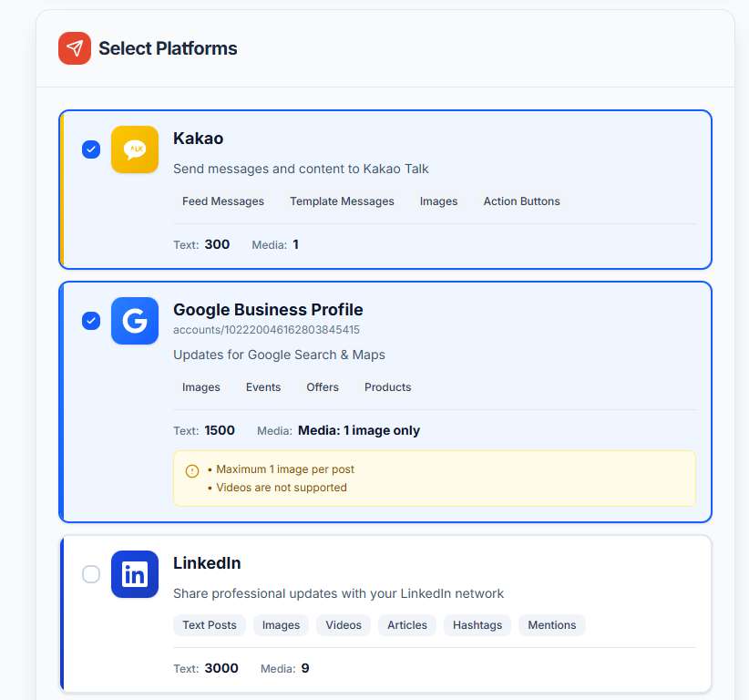Click the red paper plane Select Platforms icon

coord(74,47)
